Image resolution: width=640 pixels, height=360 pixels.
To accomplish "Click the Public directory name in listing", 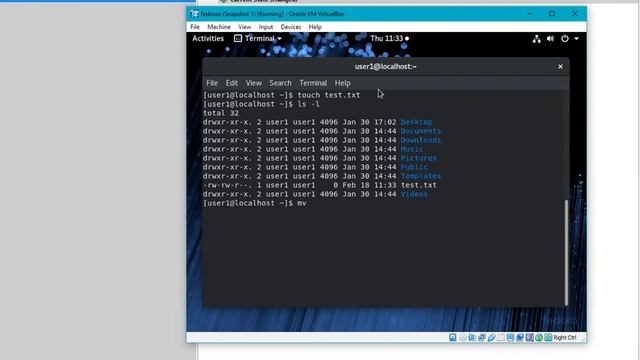I will (414, 167).
